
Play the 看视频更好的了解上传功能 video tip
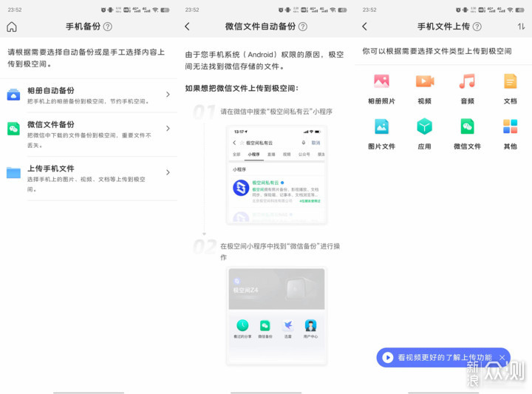388,357
